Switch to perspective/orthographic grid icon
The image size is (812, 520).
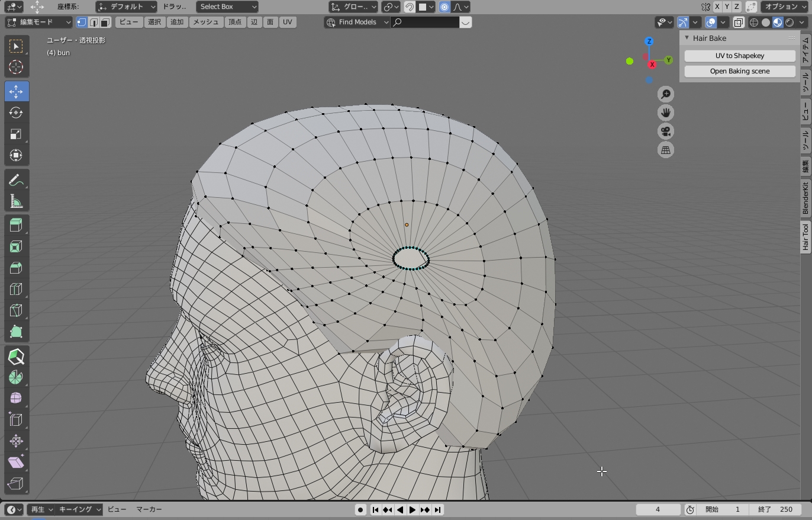coord(666,150)
